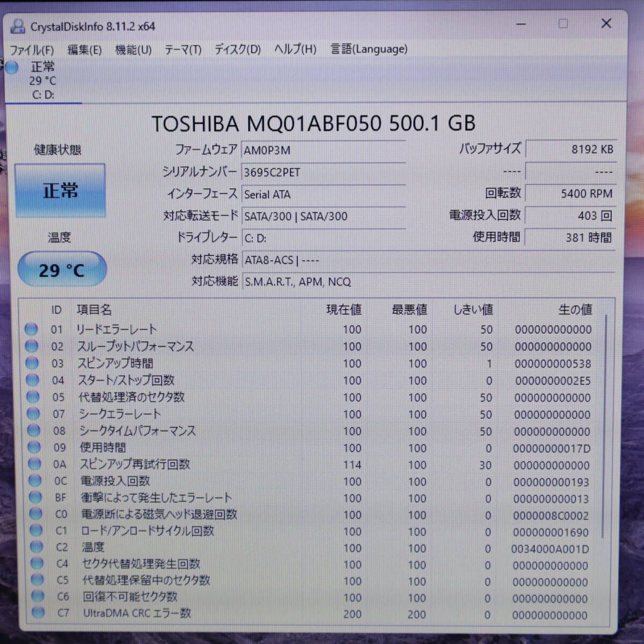
Task: Open the 編集(E) menu
Action: [84, 50]
